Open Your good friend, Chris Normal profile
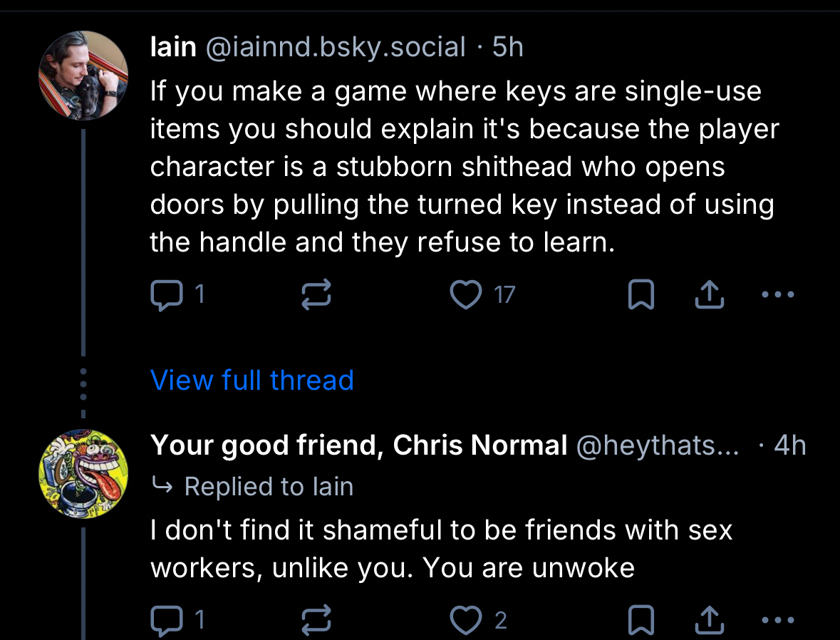 (x=358, y=445)
